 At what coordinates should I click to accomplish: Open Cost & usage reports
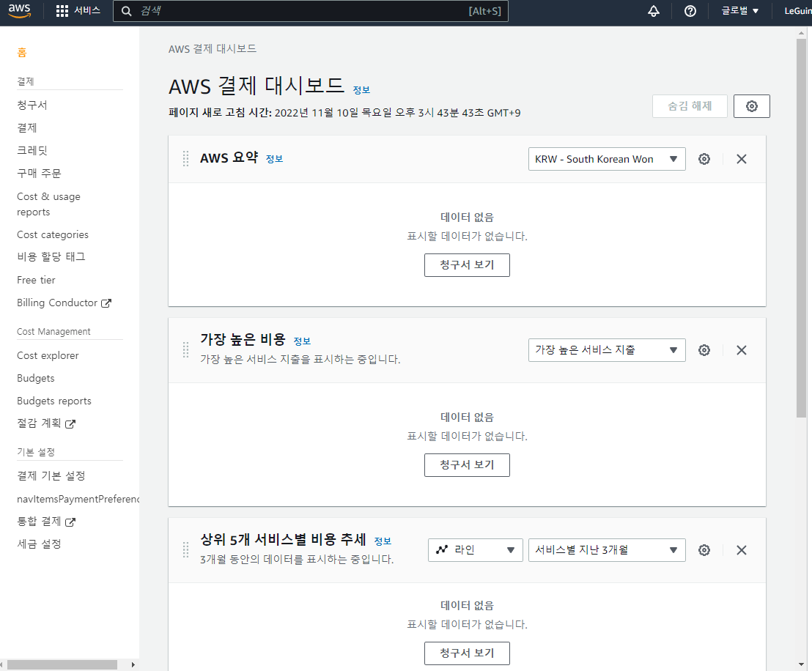click(48, 204)
